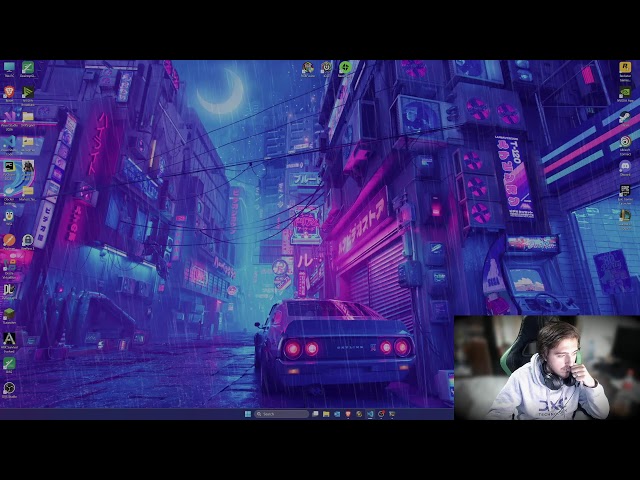Open the purple Visual Studio desktop shortcut
Viewport: 640px width, 480px height.
[x=9, y=117]
